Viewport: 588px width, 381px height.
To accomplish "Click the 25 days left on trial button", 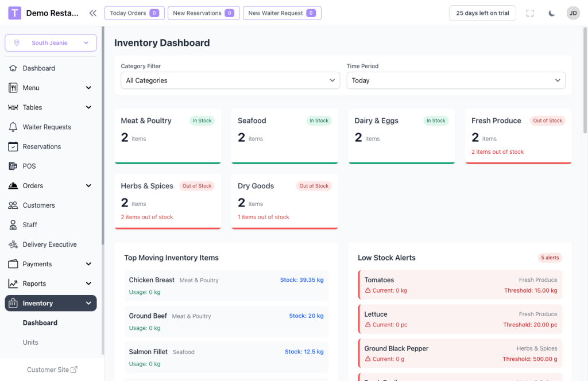I will [x=482, y=13].
